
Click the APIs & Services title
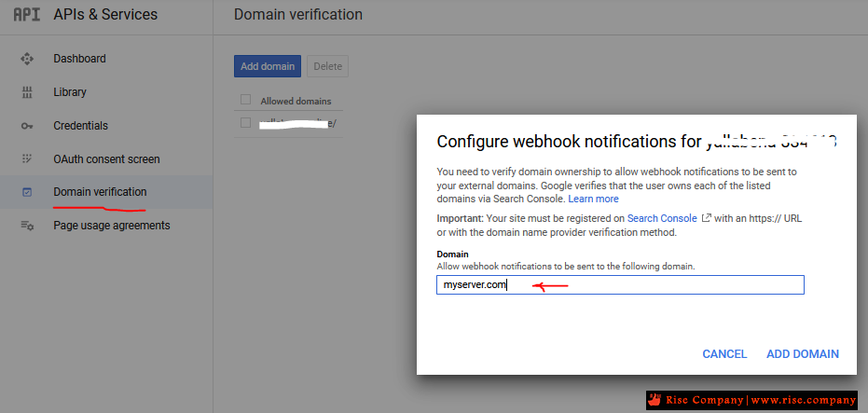105,14
